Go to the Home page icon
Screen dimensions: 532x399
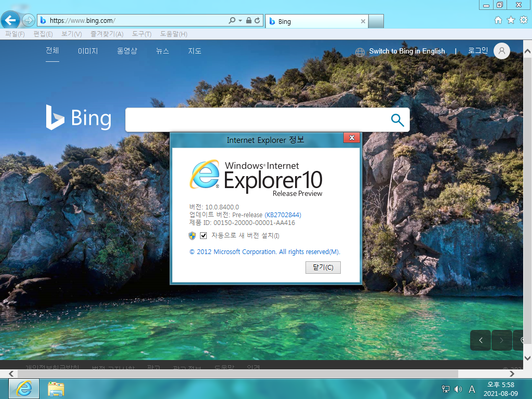pyautogui.click(x=498, y=20)
